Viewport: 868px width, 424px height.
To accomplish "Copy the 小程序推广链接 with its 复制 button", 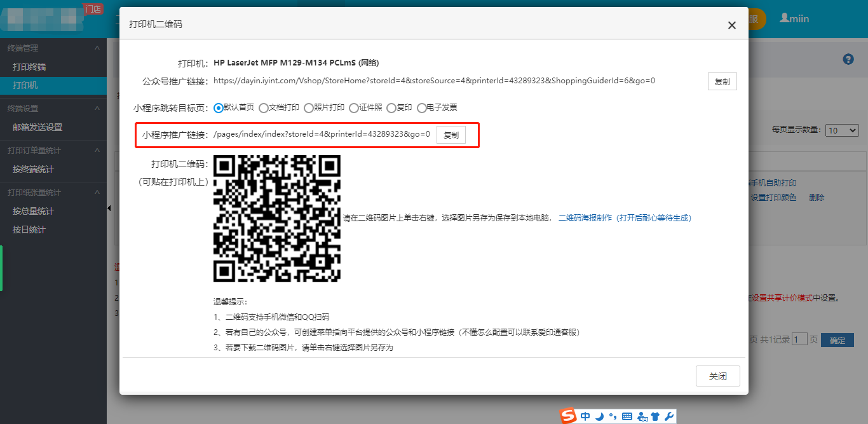I will 451,135.
